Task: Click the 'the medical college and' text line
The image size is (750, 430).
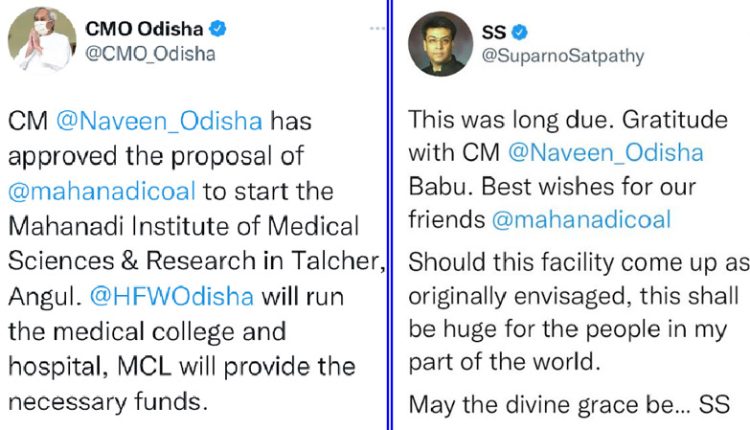Action: [147, 331]
